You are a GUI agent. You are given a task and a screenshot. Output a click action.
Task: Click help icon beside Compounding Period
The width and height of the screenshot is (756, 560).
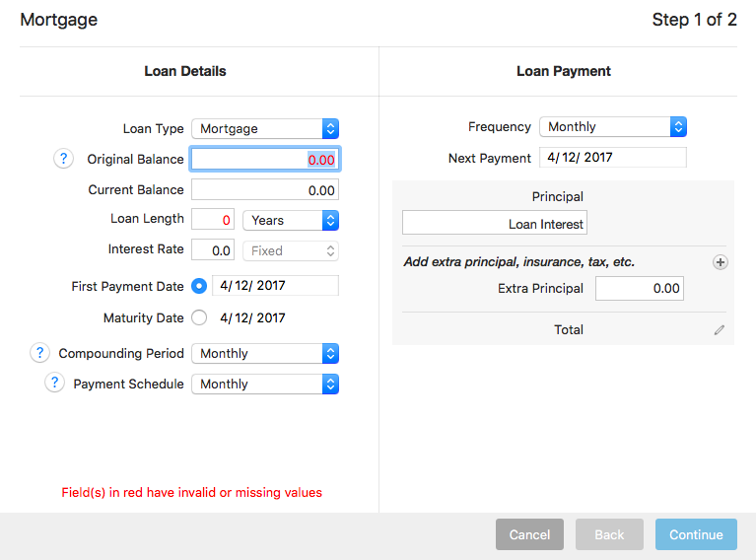tap(39, 353)
